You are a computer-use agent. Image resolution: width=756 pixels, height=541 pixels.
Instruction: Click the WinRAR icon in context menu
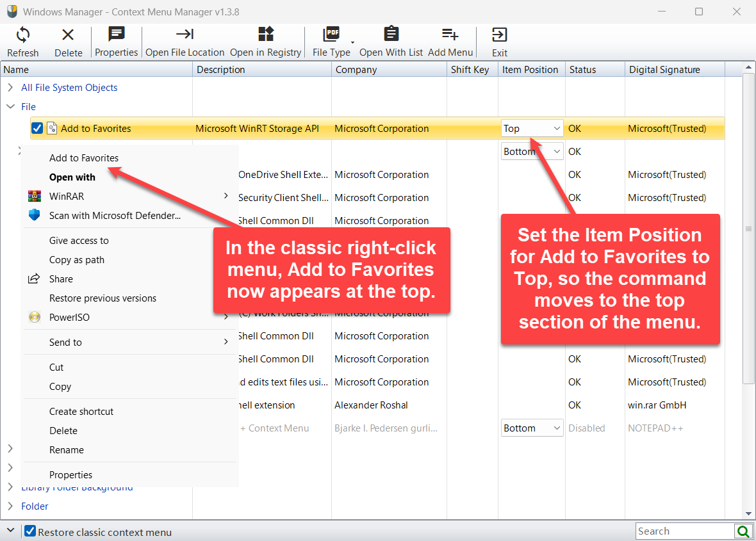(34, 196)
